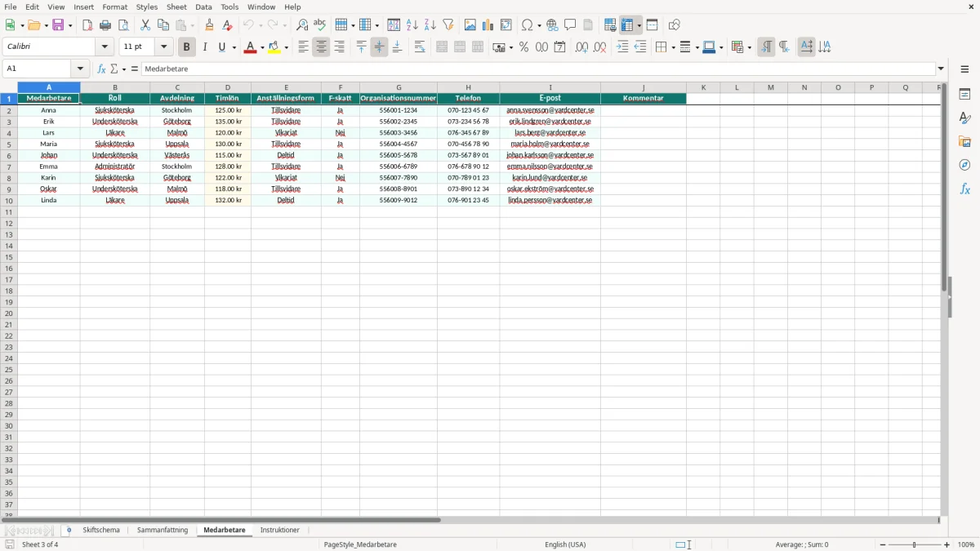Insert a chart
This screenshot has height=551, width=980.
click(488, 25)
